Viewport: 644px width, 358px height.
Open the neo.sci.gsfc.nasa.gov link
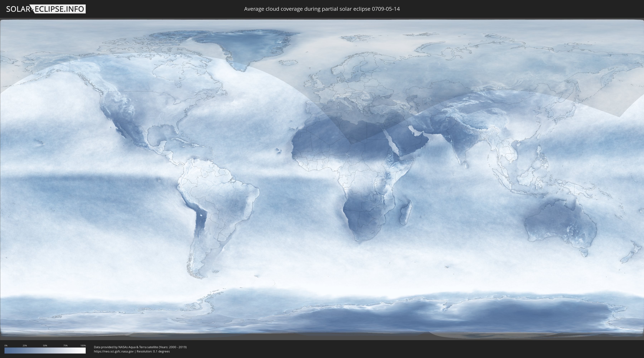click(114, 352)
